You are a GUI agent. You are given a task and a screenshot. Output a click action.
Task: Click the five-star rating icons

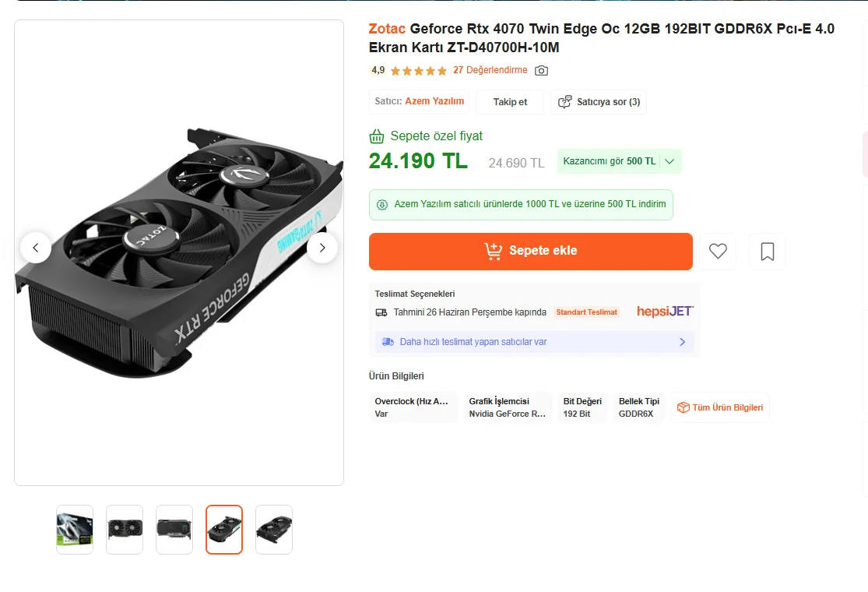pos(419,71)
